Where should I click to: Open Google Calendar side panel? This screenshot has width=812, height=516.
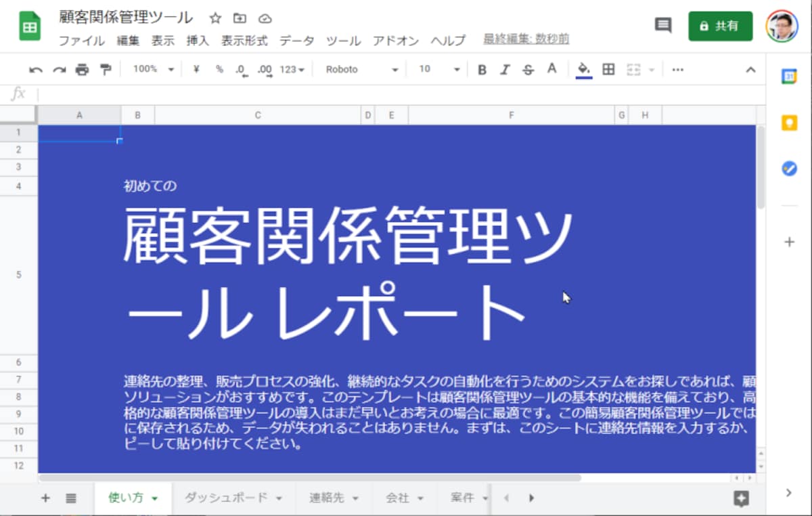tap(789, 77)
